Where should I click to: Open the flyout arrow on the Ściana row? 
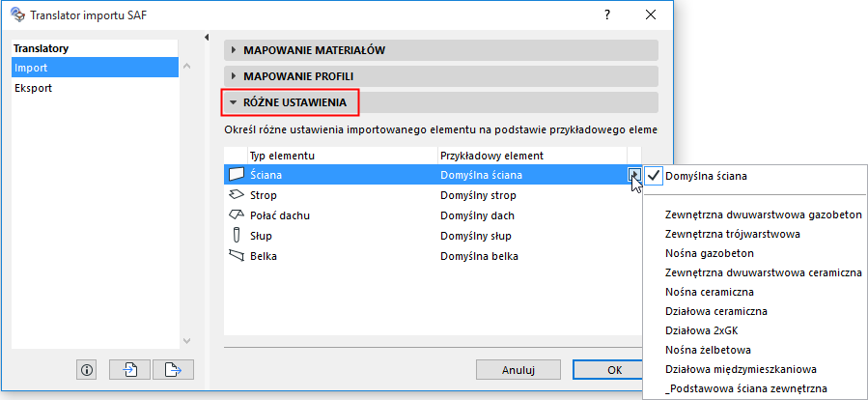(x=633, y=175)
